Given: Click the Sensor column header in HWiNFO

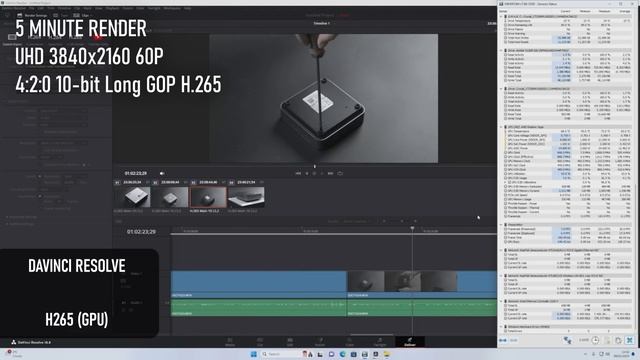Looking at the screenshot, I should [503, 11].
